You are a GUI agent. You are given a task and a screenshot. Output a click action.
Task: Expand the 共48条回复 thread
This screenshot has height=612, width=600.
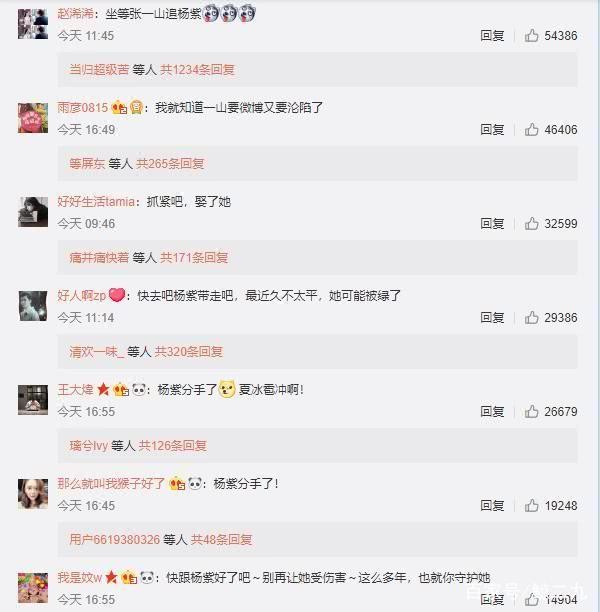[221, 539]
